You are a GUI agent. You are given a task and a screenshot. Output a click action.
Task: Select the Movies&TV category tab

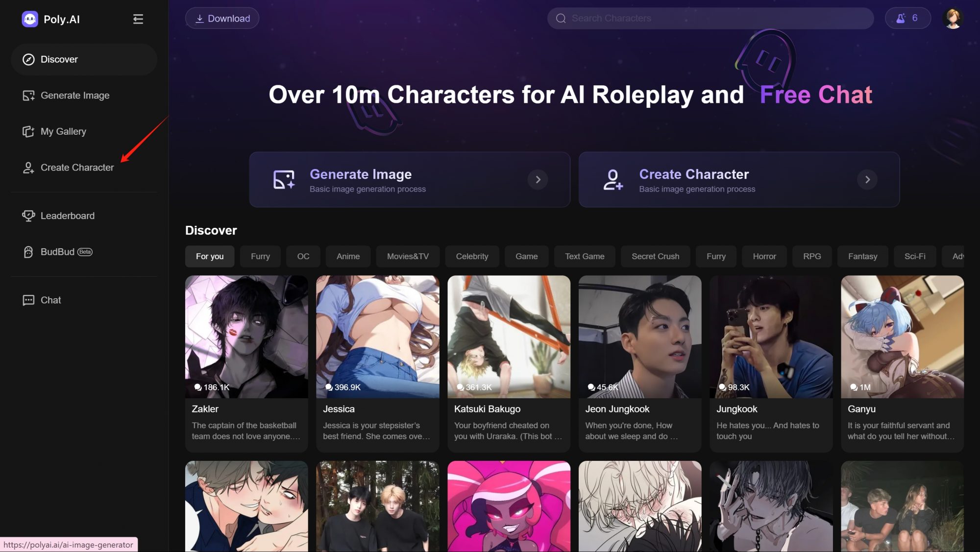click(x=408, y=256)
